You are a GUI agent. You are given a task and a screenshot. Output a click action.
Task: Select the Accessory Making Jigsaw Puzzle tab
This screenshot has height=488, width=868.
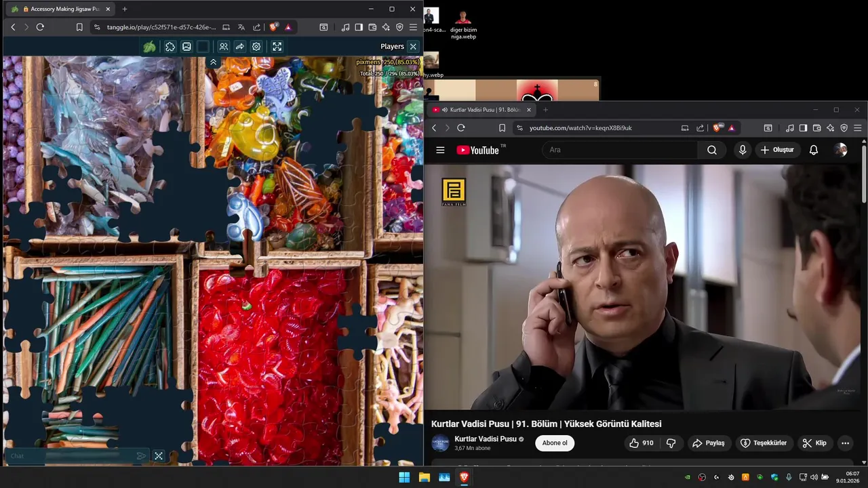pos(60,9)
